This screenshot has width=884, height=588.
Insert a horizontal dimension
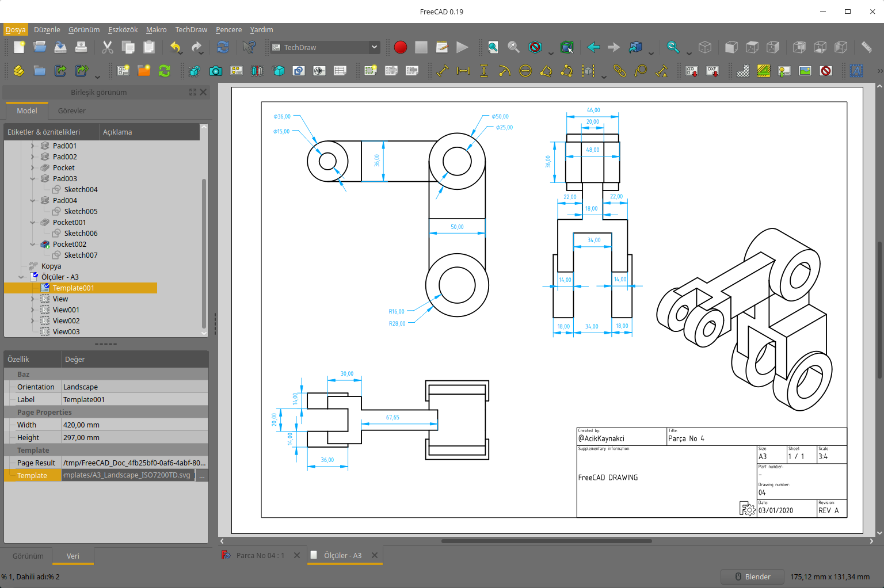[463, 71]
